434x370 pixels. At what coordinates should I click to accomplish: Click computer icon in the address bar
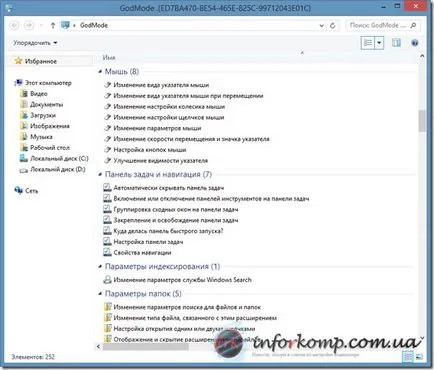point(65,25)
